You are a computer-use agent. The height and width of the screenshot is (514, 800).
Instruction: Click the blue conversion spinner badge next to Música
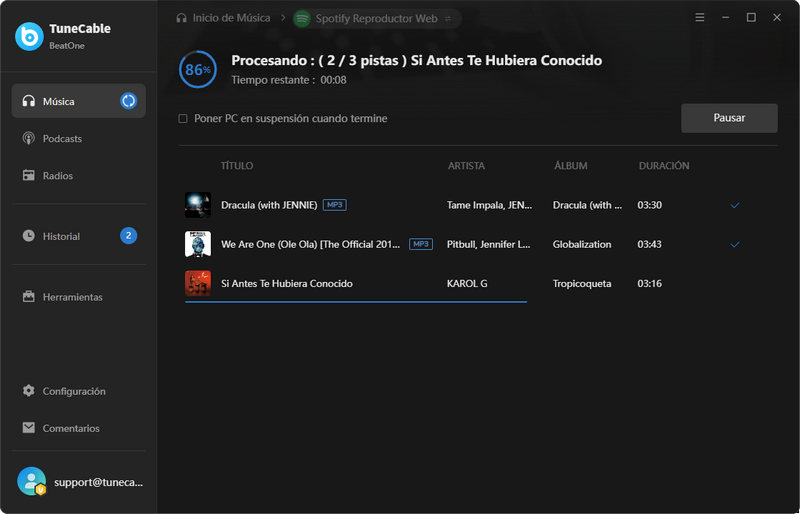coord(129,101)
